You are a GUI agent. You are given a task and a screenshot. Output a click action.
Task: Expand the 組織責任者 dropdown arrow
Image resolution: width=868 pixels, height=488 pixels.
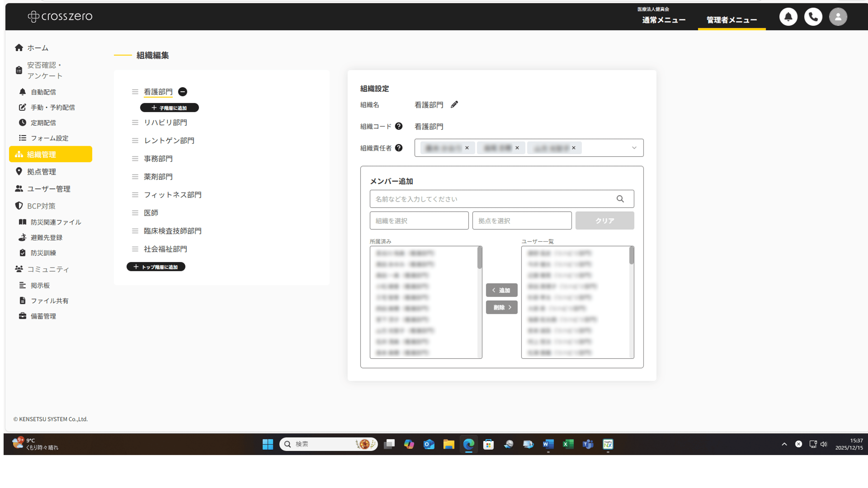634,148
